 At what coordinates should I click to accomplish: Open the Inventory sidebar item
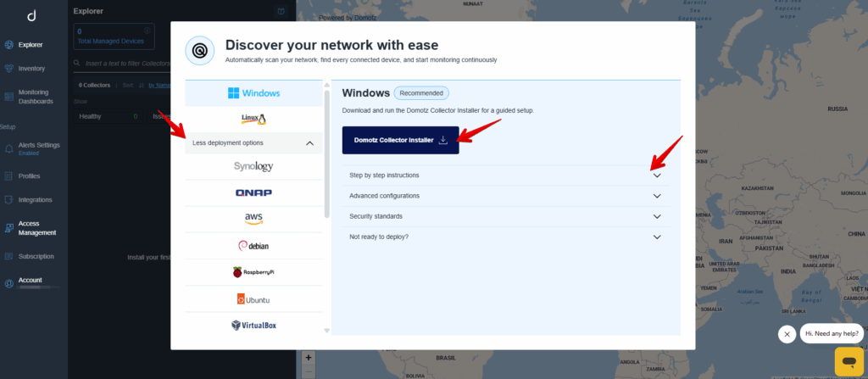tap(31, 69)
